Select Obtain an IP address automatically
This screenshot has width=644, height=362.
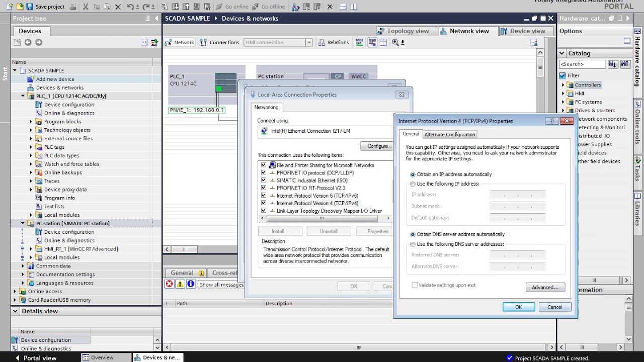(x=413, y=174)
